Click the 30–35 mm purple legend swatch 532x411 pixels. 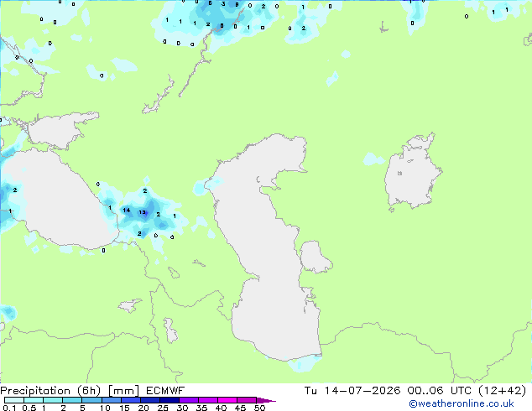point(189,400)
